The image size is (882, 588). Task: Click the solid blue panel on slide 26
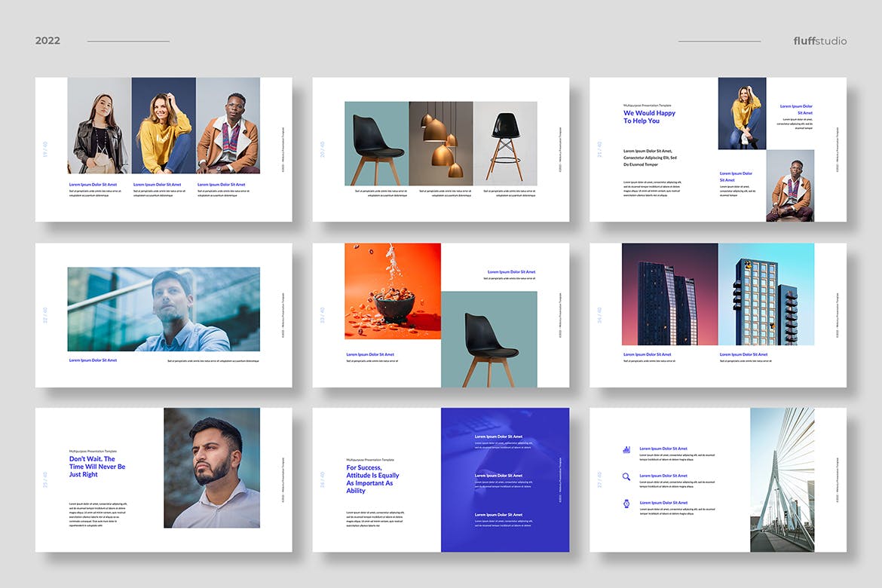tap(505, 479)
